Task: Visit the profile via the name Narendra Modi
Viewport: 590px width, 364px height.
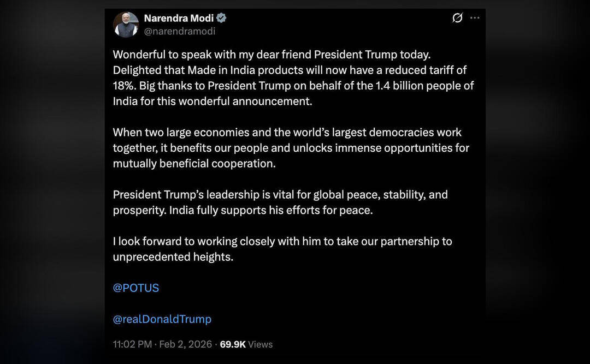Action: point(178,17)
